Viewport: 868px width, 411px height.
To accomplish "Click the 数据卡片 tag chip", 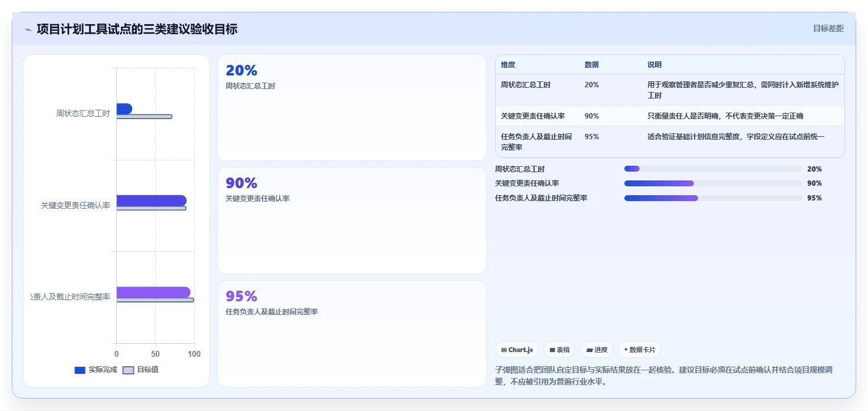I will pyautogui.click(x=640, y=350).
